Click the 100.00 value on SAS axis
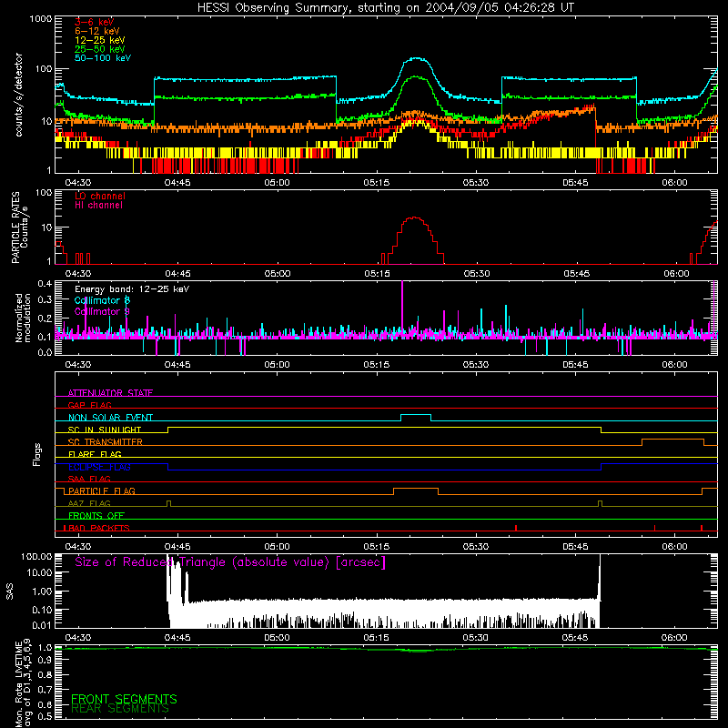The width and height of the screenshot is (728, 728). [x=36, y=556]
